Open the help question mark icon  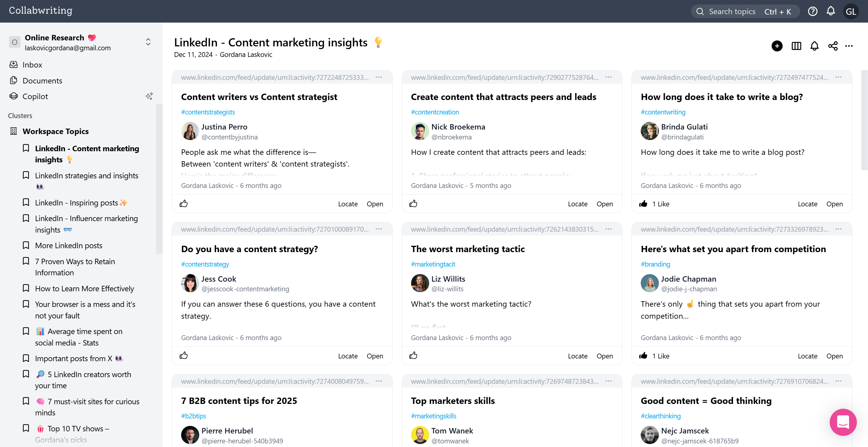point(813,11)
